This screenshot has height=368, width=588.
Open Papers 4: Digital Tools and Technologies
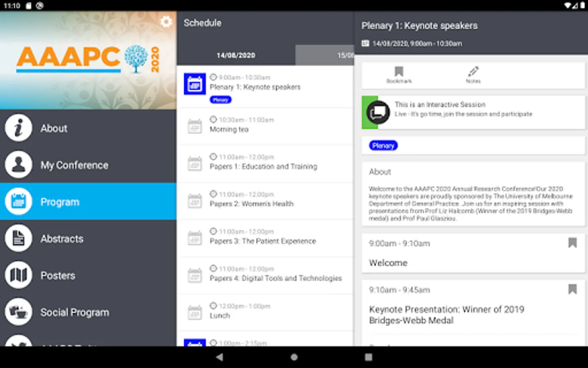pyautogui.click(x=265, y=275)
